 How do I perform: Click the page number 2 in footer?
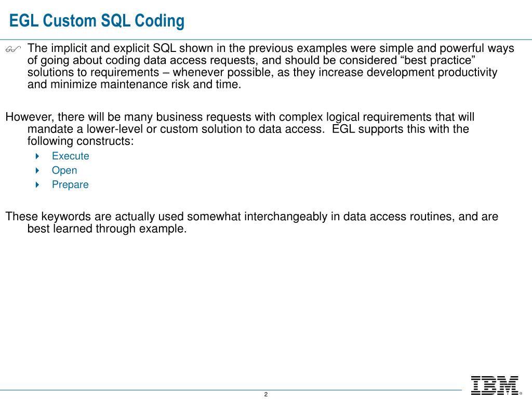tap(266, 394)
